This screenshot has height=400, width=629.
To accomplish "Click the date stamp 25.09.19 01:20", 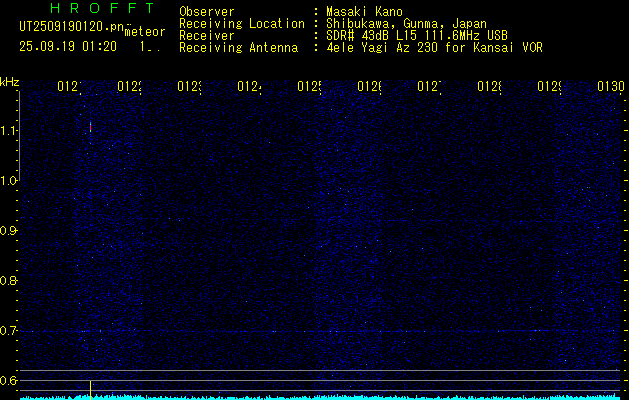I will [68, 47].
